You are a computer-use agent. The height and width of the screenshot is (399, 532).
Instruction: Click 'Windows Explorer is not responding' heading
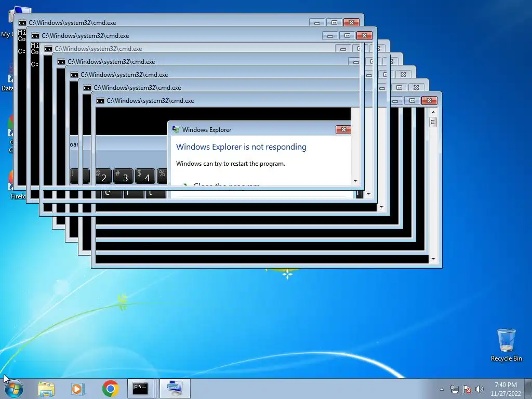tap(241, 147)
